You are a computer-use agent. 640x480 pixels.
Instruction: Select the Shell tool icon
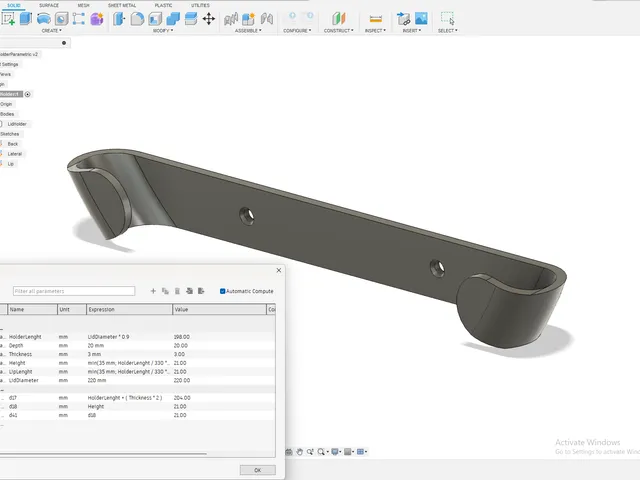(155, 19)
